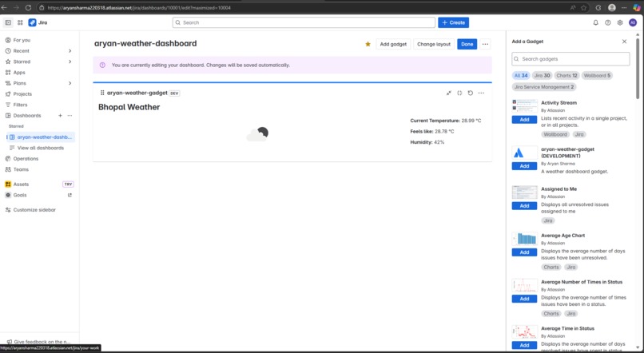This screenshot has height=353, width=644.
Task: Click the browser address bar URL
Action: click(x=139, y=7)
